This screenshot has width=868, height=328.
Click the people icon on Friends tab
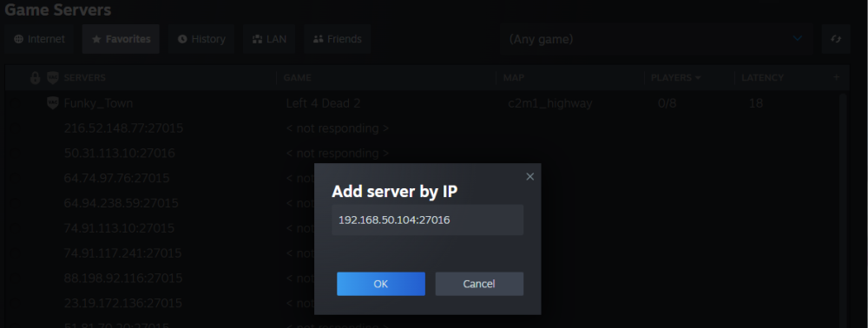tap(318, 39)
